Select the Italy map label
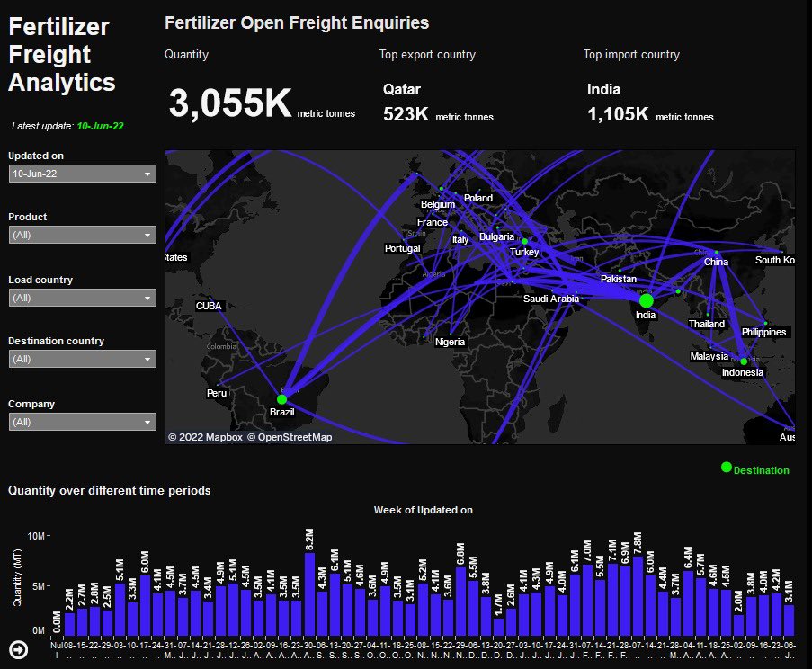 click(x=460, y=239)
